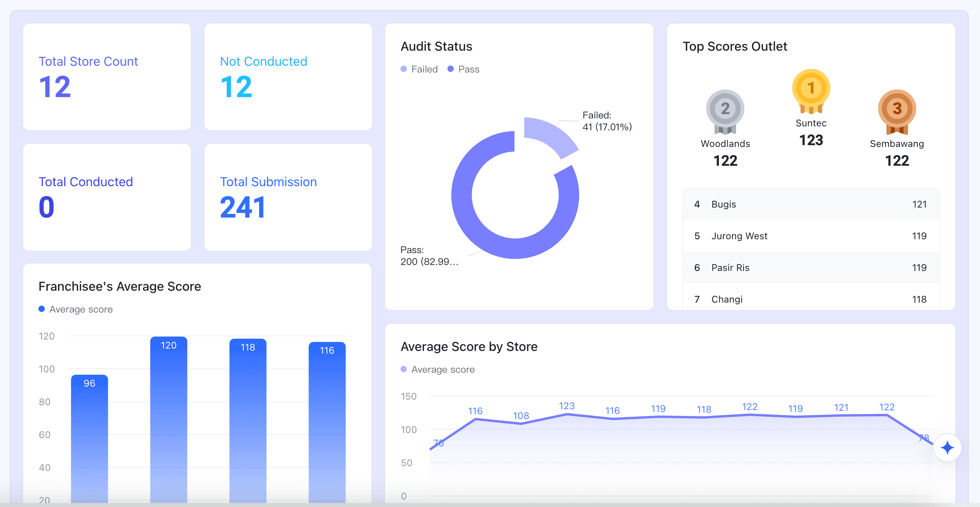Click the 123 data point on line chart
Viewport: 980px width, 507px height.
click(x=566, y=414)
